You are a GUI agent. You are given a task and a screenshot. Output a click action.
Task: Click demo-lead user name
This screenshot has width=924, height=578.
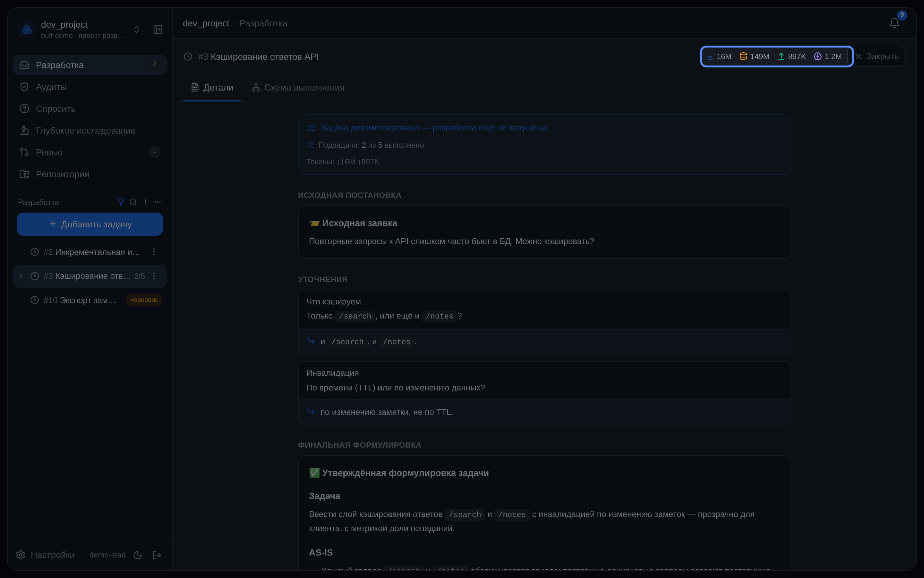(x=107, y=555)
